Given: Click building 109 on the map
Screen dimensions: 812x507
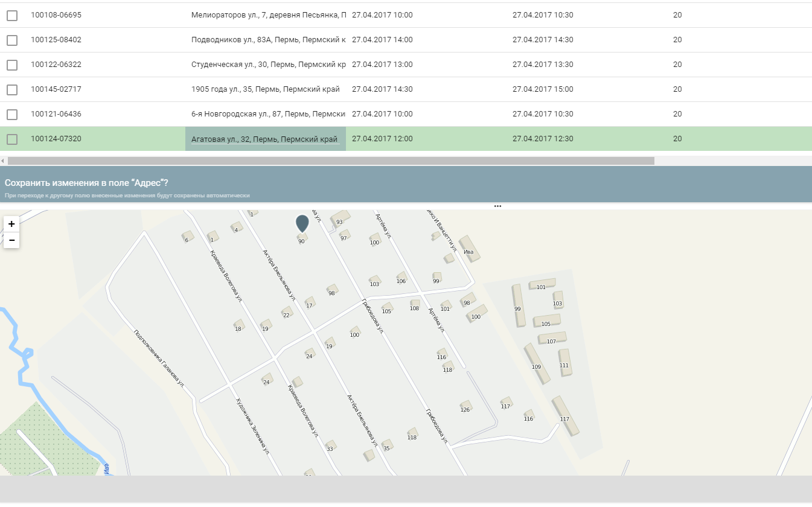Looking at the screenshot, I should (x=537, y=363).
